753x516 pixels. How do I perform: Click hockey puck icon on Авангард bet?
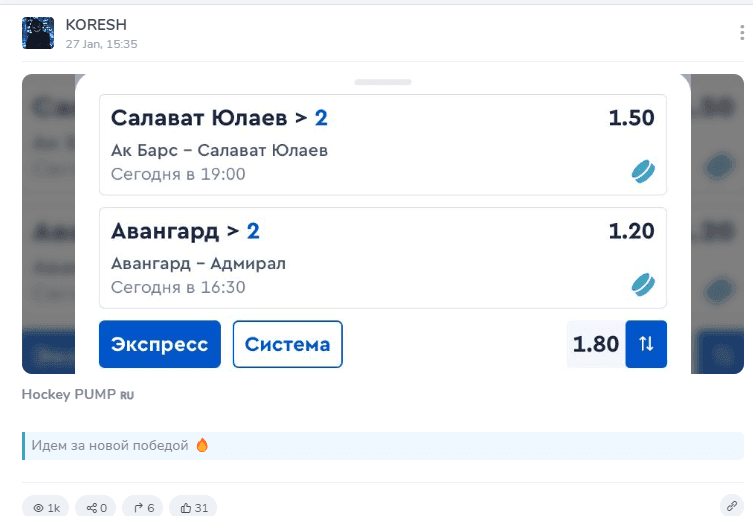tap(643, 285)
